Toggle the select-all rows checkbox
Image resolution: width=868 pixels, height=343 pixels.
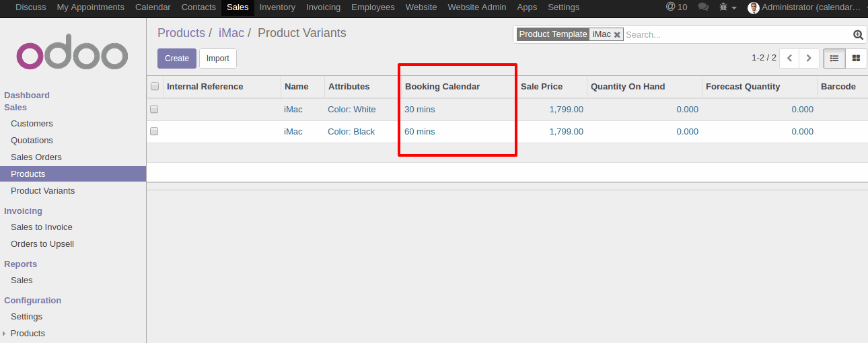[155, 86]
